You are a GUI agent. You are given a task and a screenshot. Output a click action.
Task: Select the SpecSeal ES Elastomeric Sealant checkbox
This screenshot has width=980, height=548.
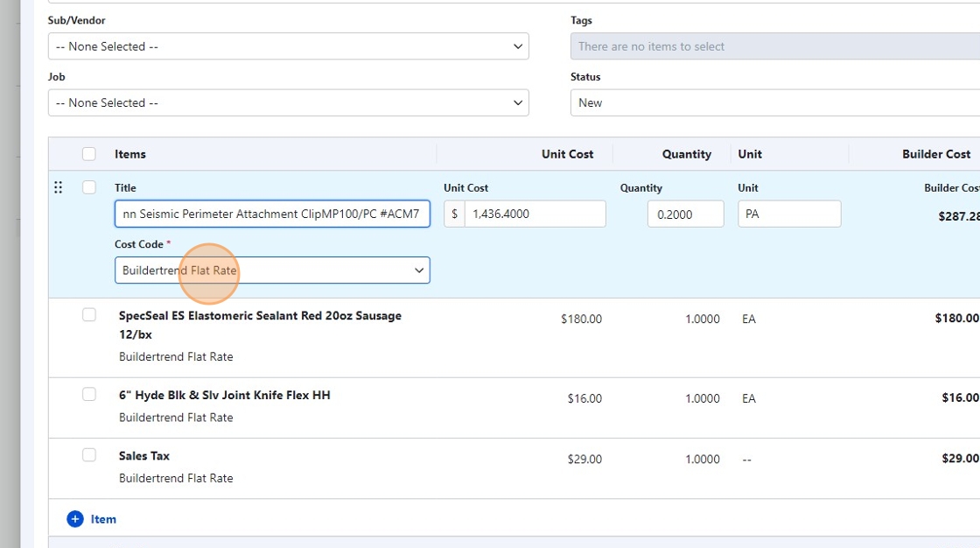(x=89, y=315)
